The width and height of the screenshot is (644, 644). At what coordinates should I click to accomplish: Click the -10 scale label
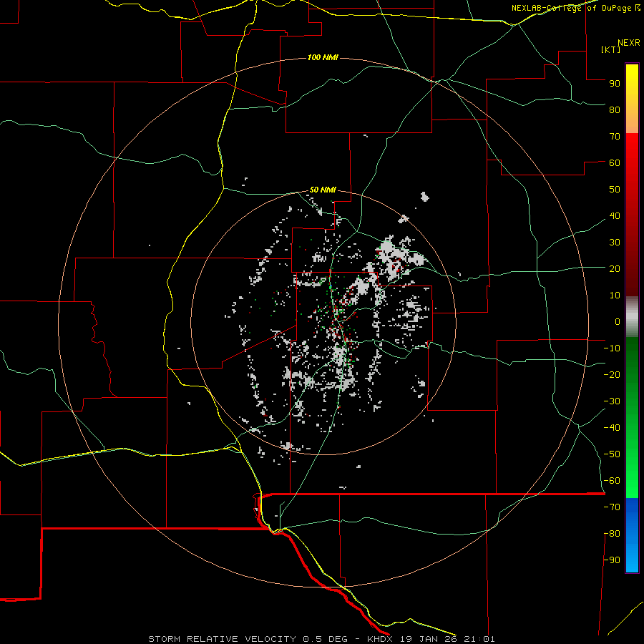pyautogui.click(x=612, y=348)
